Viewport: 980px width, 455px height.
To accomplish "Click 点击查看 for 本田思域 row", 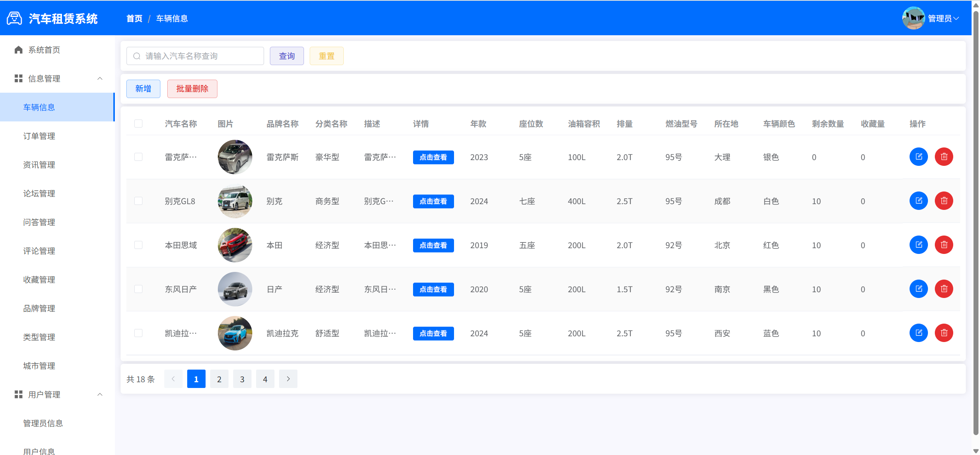I will click(x=433, y=245).
